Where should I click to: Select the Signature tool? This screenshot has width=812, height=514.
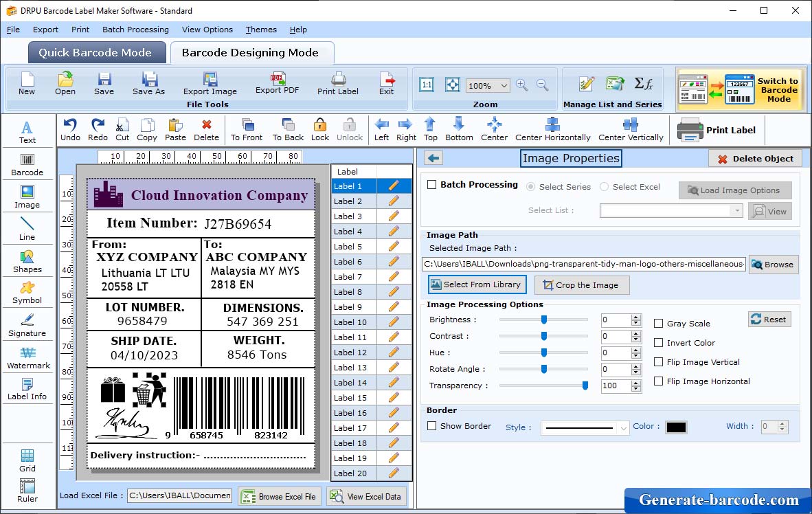(x=27, y=326)
